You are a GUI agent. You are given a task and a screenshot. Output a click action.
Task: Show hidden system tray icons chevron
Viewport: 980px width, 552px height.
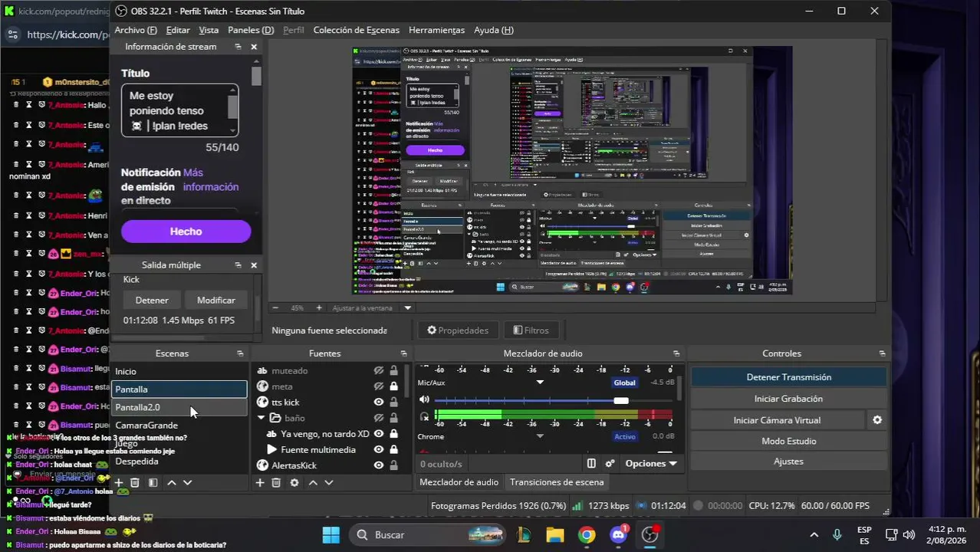(x=814, y=534)
